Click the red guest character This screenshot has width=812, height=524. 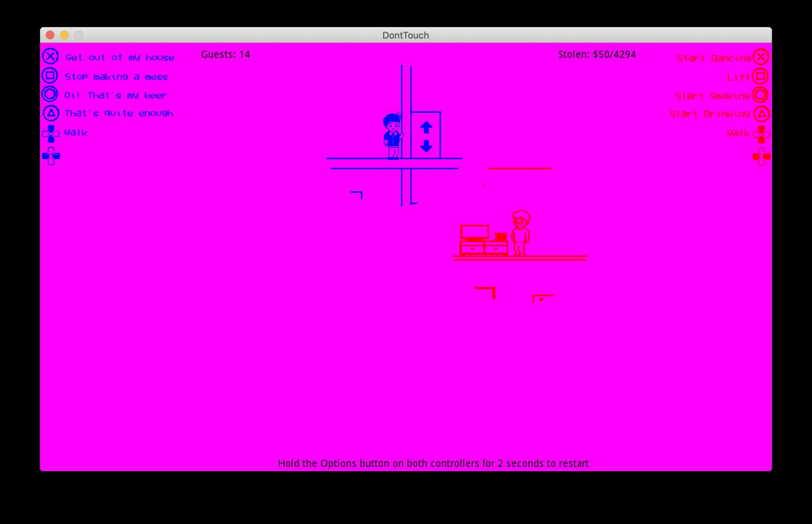[521, 233]
